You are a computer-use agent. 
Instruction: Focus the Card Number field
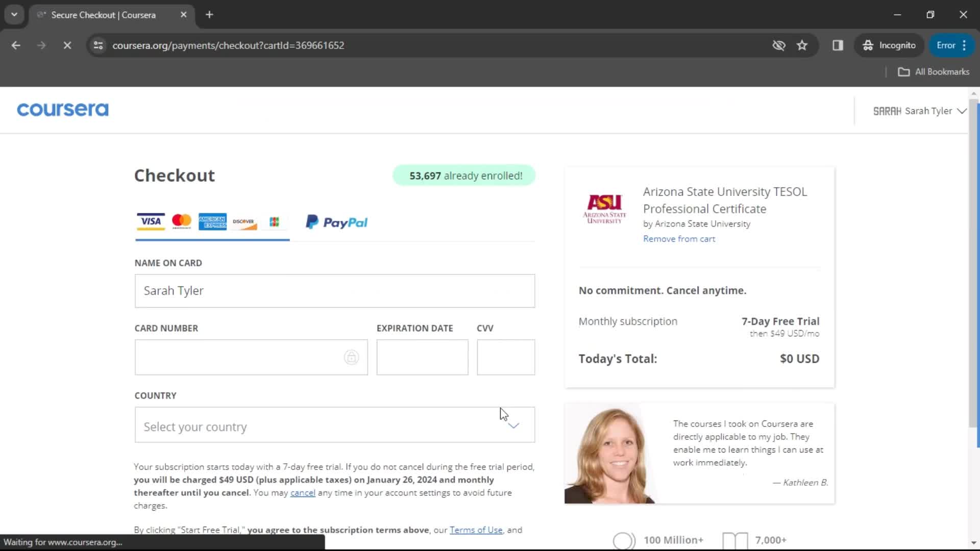[251, 357]
